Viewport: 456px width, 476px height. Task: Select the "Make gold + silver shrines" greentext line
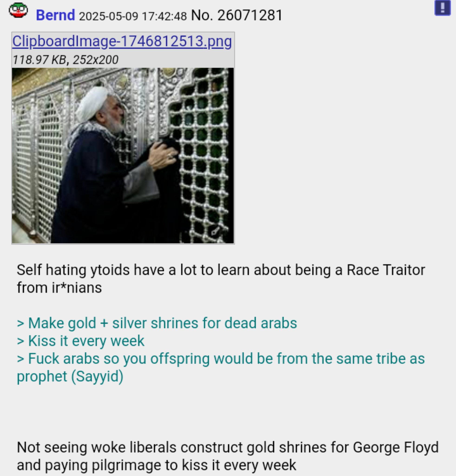157,323
